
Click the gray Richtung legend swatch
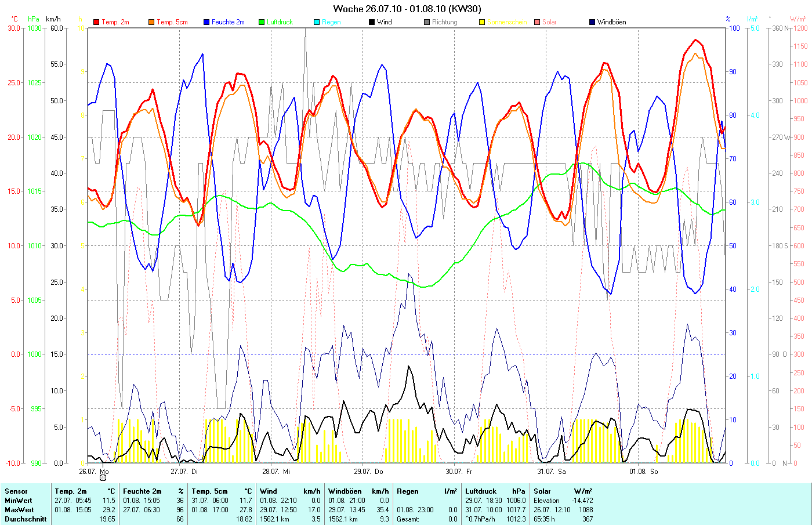click(427, 22)
